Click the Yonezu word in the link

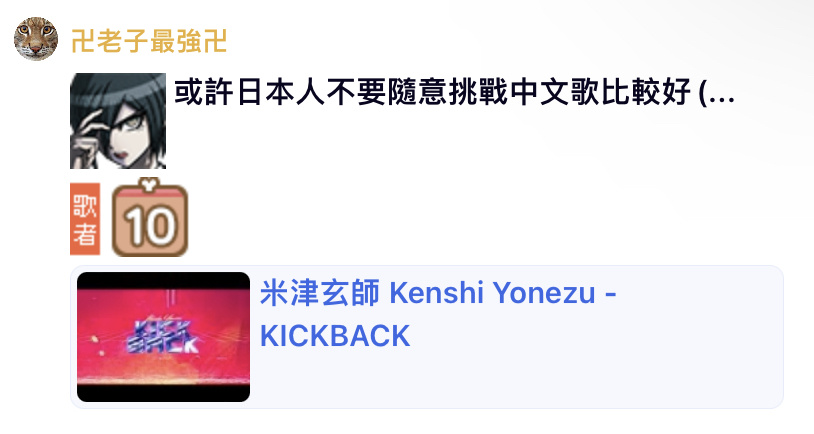544,293
